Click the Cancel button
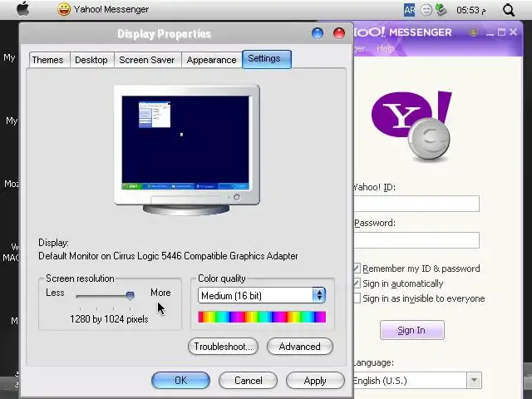The image size is (532, 399). (x=248, y=381)
